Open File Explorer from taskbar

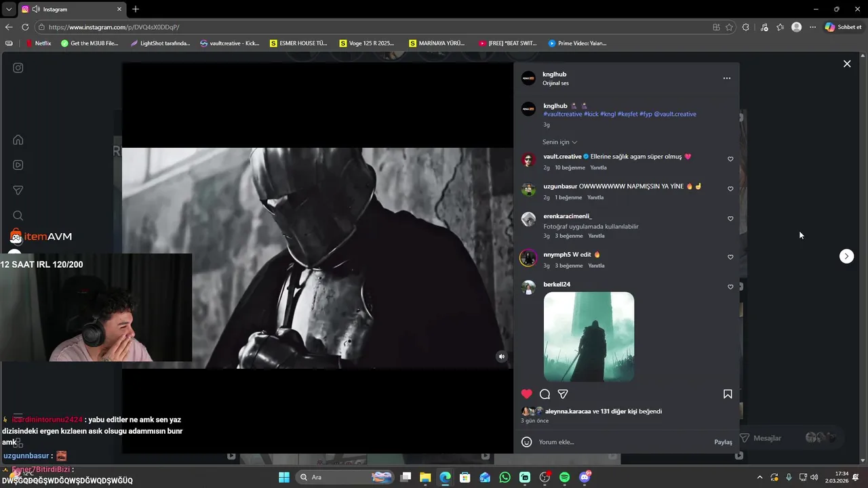click(425, 477)
